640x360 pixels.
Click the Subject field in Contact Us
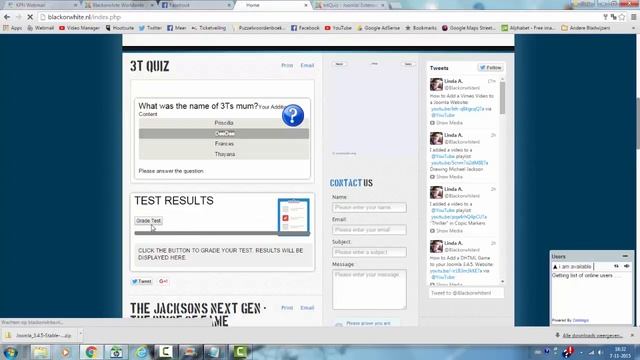[369, 252]
